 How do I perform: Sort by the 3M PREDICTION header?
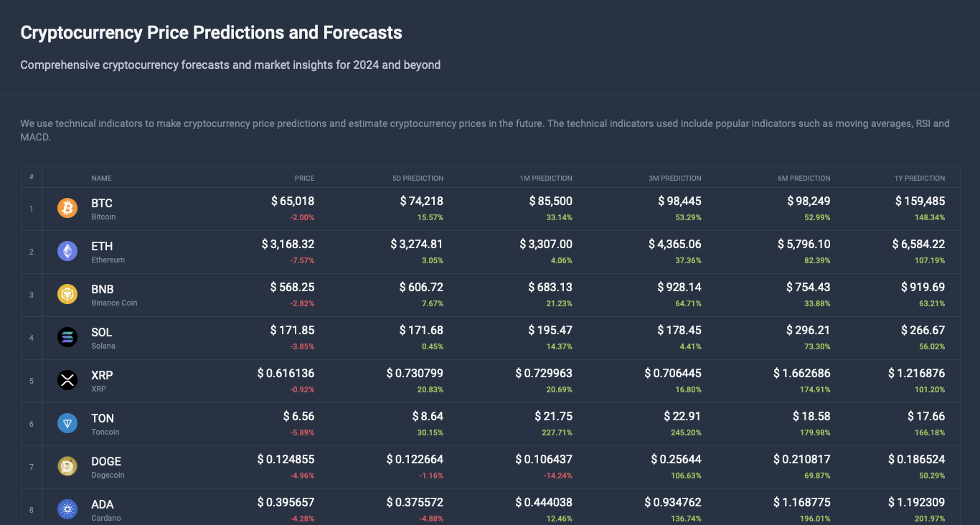pyautogui.click(x=675, y=178)
